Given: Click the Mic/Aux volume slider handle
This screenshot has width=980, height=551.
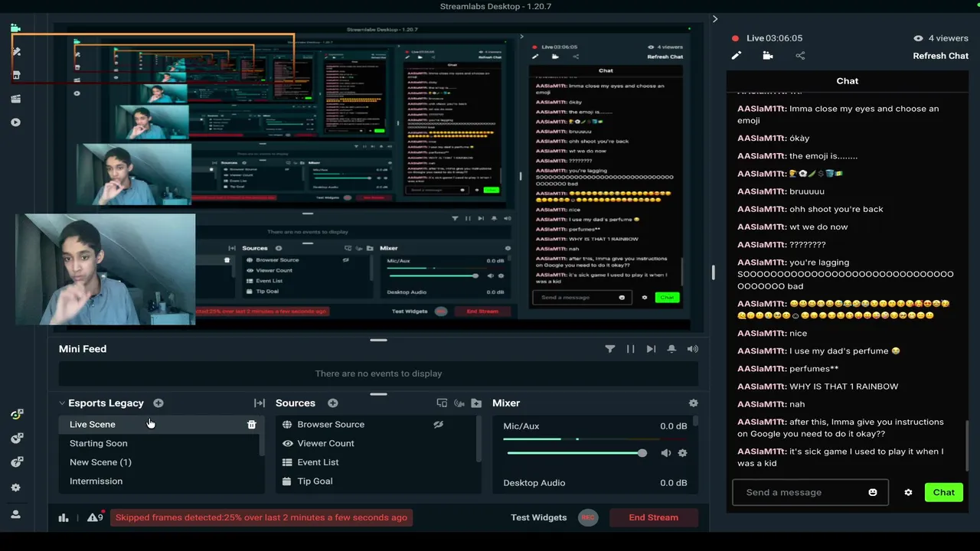Looking at the screenshot, I should tap(642, 453).
